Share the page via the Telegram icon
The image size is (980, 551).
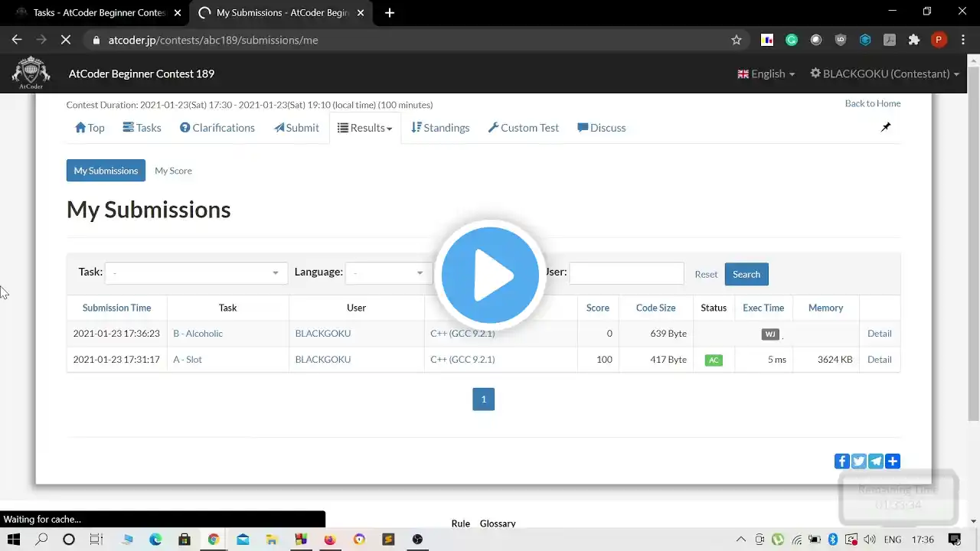(x=875, y=461)
